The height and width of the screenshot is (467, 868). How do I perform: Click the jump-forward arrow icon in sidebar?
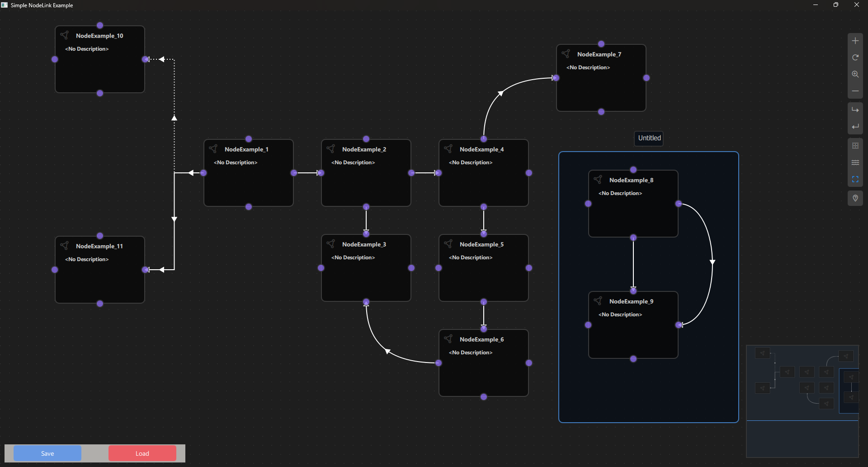pyautogui.click(x=855, y=109)
